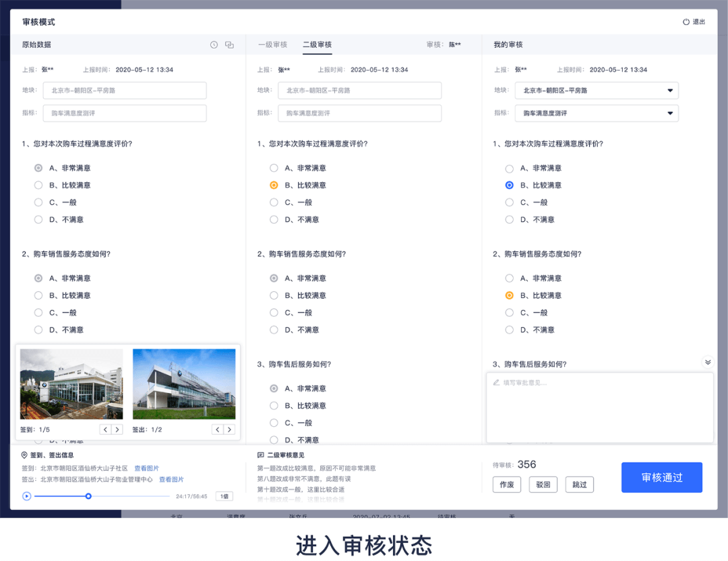Show previous 签出 photo
728x561 pixels.
218,430
